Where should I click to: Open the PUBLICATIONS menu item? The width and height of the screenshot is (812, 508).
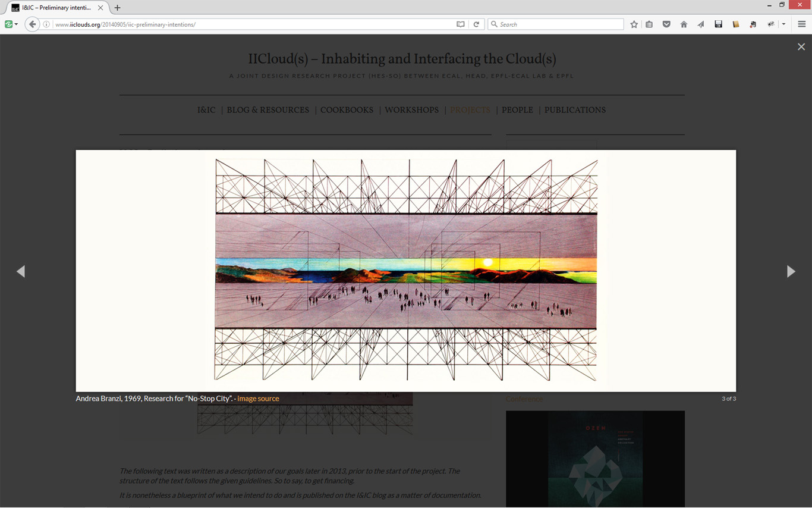pos(575,110)
